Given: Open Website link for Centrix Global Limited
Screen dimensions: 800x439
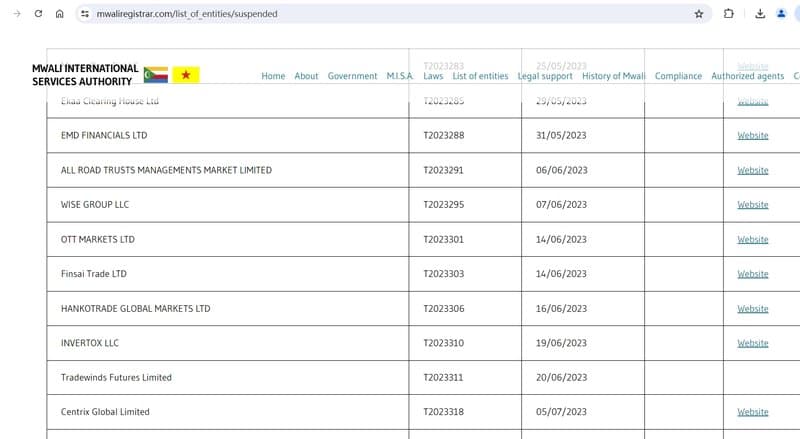Looking at the screenshot, I should point(753,411).
